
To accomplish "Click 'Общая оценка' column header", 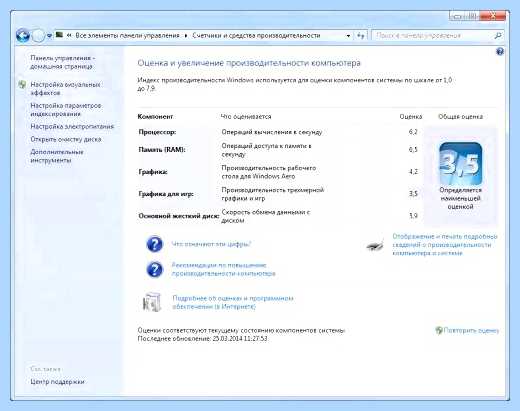I will (460, 116).
